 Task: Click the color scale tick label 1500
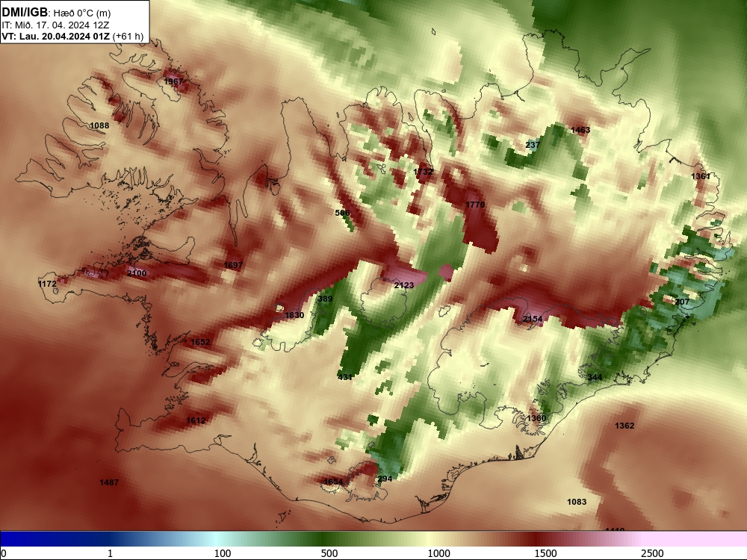pos(545,553)
